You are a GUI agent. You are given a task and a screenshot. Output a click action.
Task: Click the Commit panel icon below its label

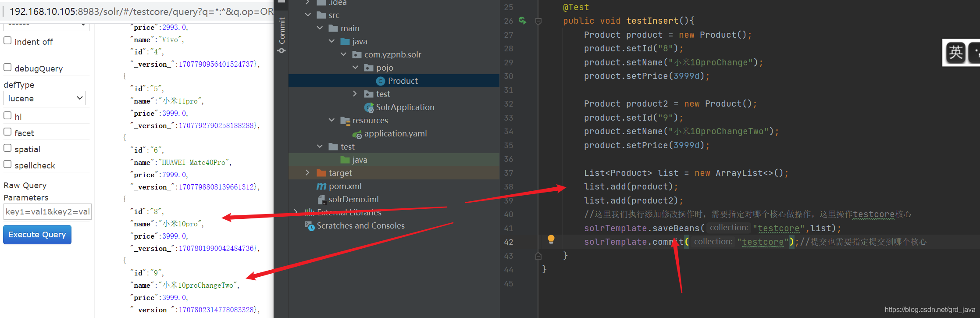coord(282,51)
